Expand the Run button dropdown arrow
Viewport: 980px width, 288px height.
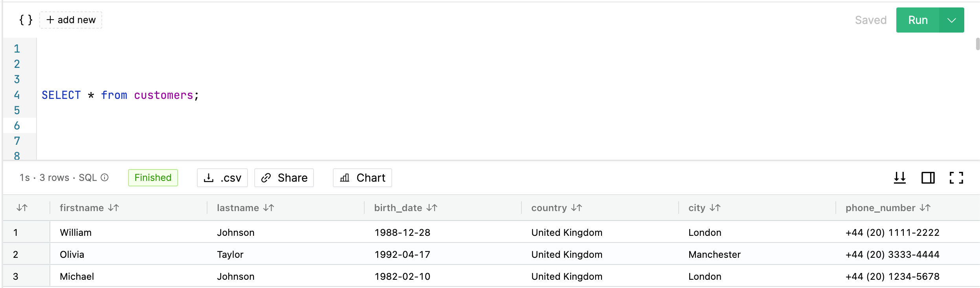pos(952,20)
